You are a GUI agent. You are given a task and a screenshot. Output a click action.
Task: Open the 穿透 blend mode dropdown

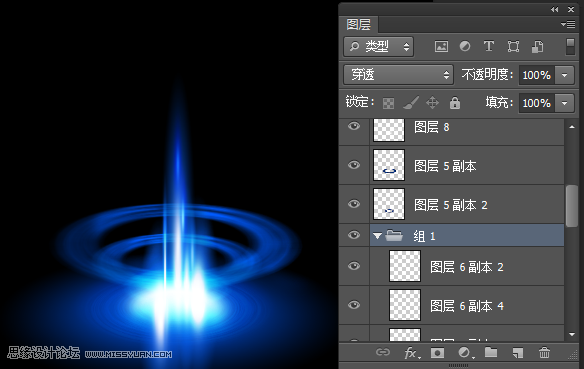[398, 74]
